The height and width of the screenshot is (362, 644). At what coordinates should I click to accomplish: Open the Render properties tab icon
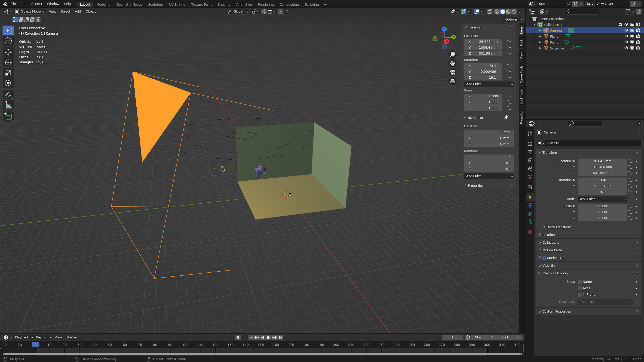click(530, 144)
